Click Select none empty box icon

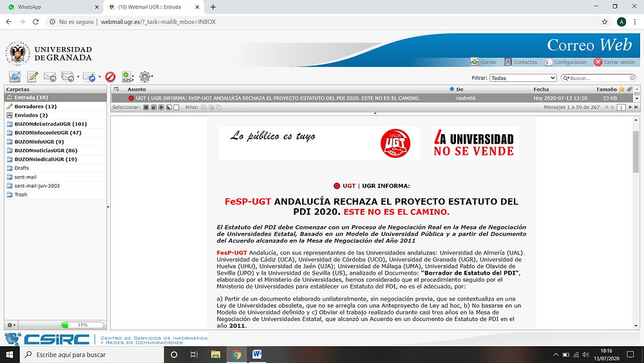(176, 107)
